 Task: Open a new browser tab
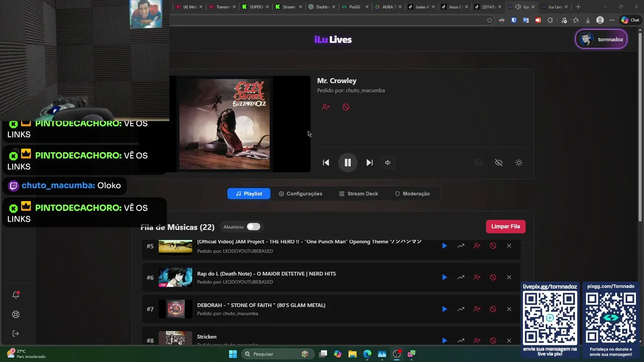coord(578,7)
